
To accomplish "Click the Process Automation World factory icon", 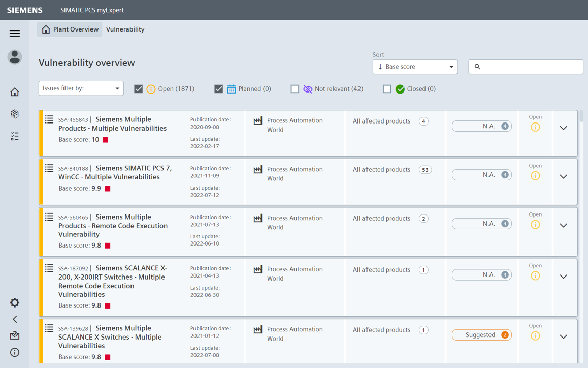I will point(258,120).
